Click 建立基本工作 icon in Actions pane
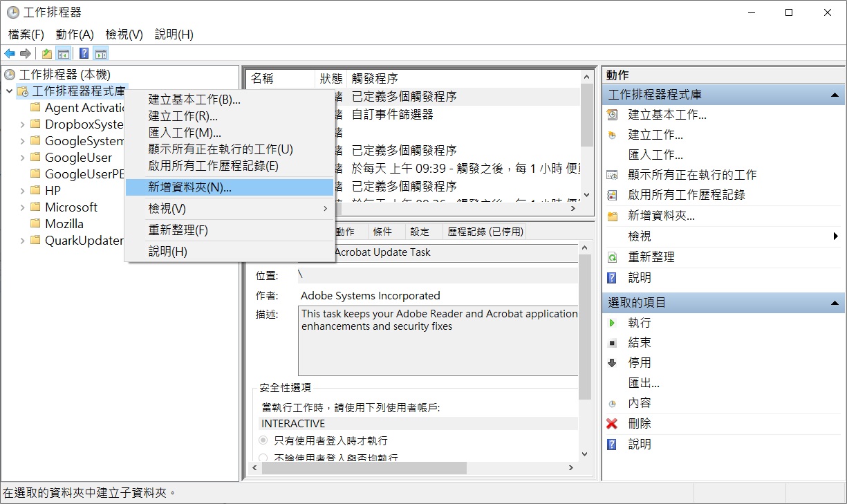The image size is (847, 504). pos(612,115)
